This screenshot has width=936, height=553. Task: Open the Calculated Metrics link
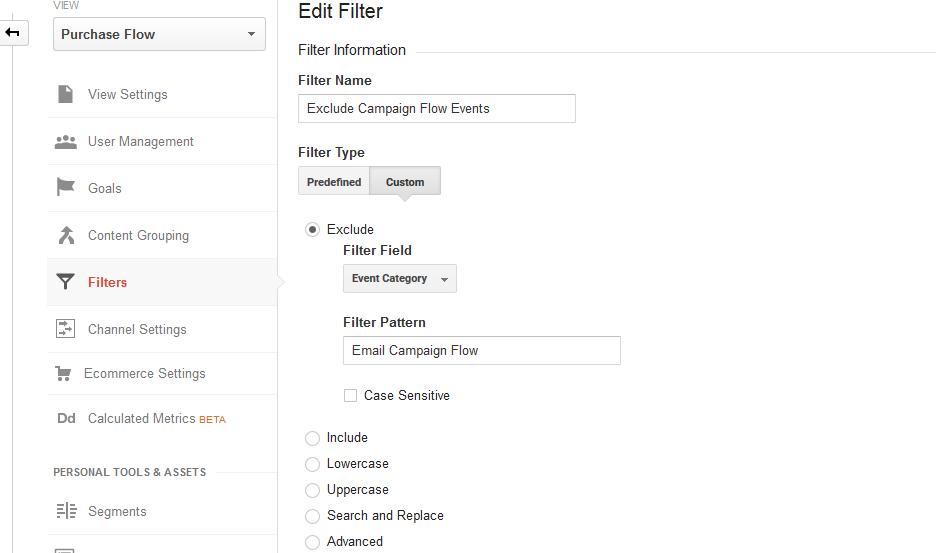tap(141, 418)
